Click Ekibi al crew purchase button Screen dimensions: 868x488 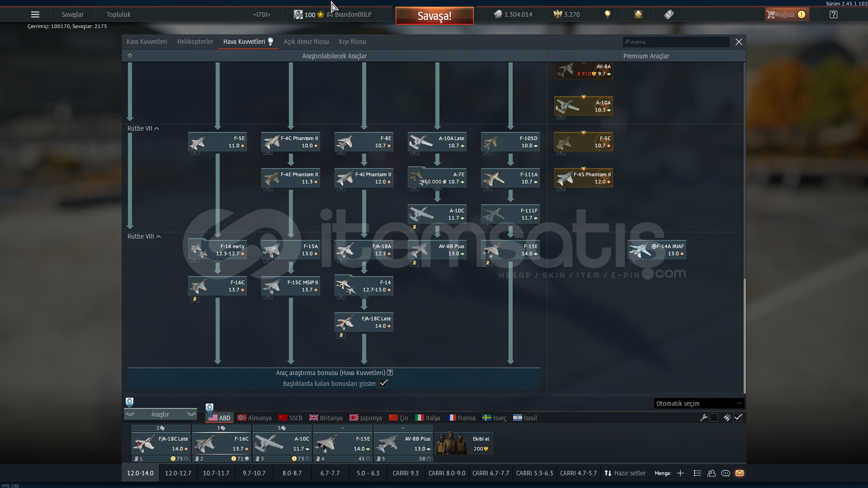pyautogui.click(x=464, y=443)
